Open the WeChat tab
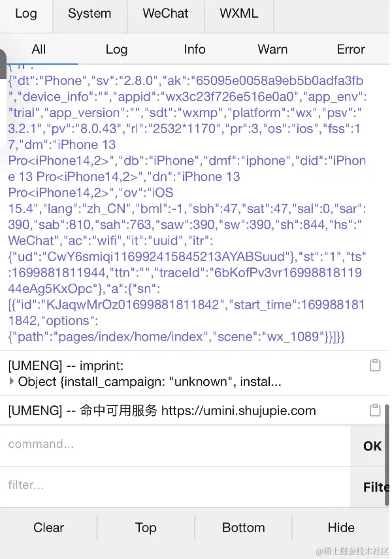The width and height of the screenshot is (392, 559). 165,14
